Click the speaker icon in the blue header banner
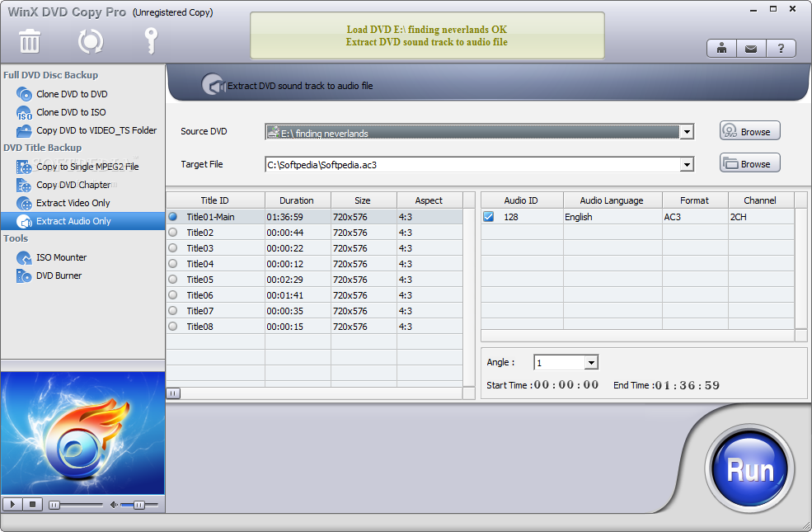 point(214,84)
